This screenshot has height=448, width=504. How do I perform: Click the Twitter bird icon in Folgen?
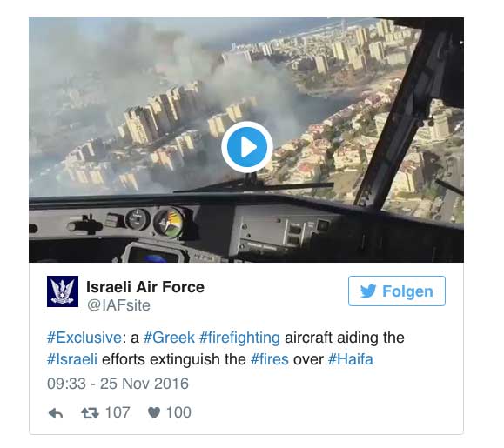[368, 291]
